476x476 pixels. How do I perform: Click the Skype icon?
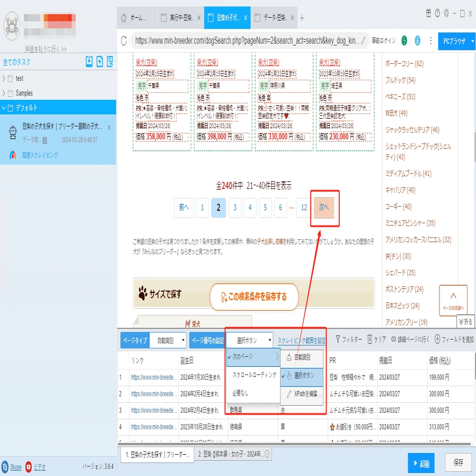click(5, 467)
